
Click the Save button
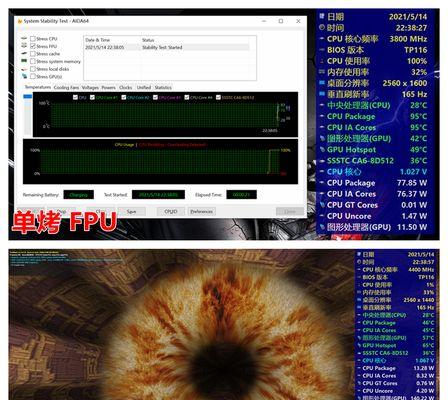point(131,211)
